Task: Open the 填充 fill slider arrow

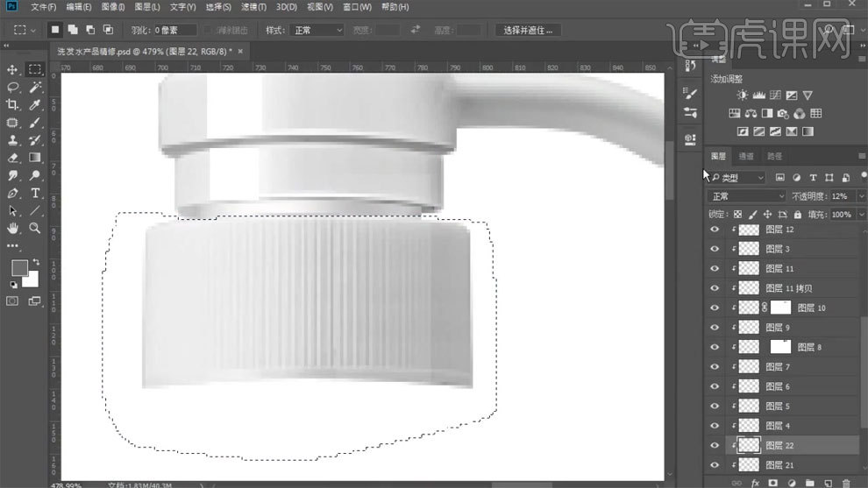Action: pyautogui.click(x=861, y=215)
